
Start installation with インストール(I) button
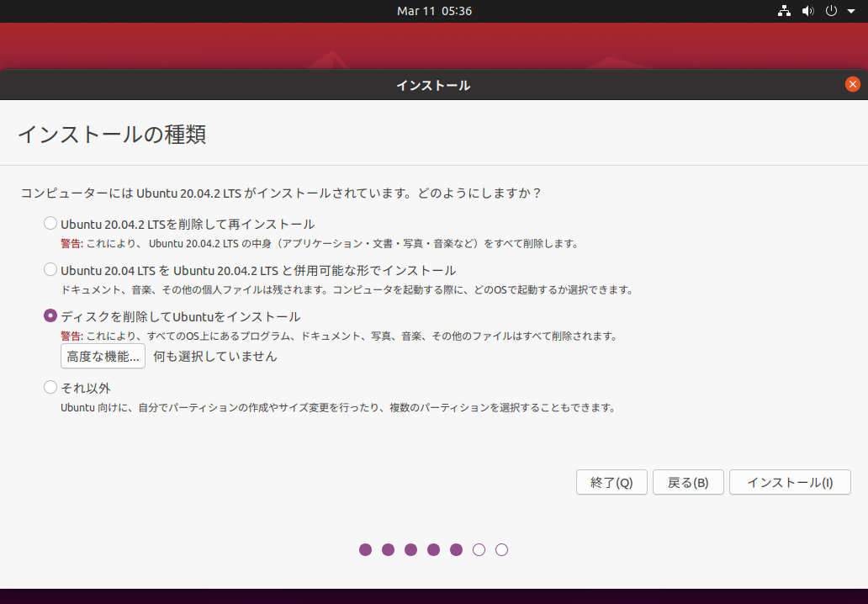tap(790, 482)
